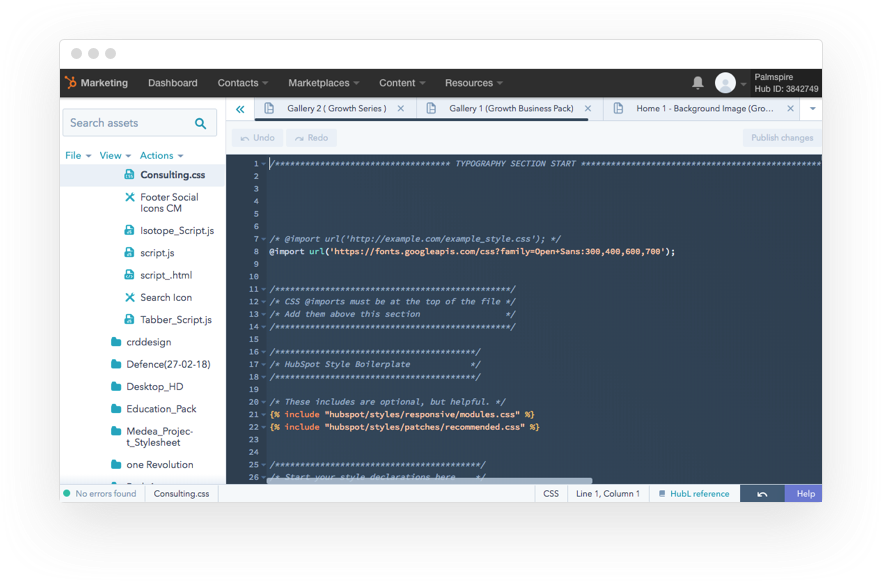This screenshot has height=582, width=882.
Task: Click the notifications bell icon
Action: click(698, 83)
